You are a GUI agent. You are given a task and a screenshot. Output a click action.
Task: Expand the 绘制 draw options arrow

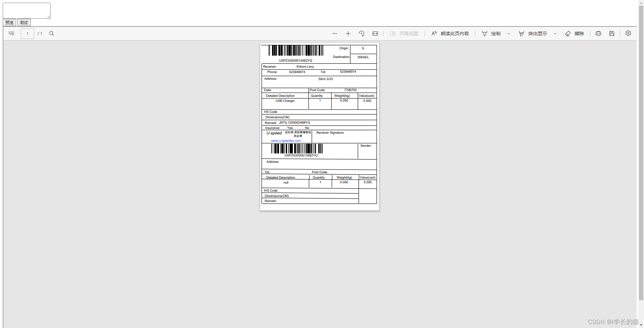point(509,34)
